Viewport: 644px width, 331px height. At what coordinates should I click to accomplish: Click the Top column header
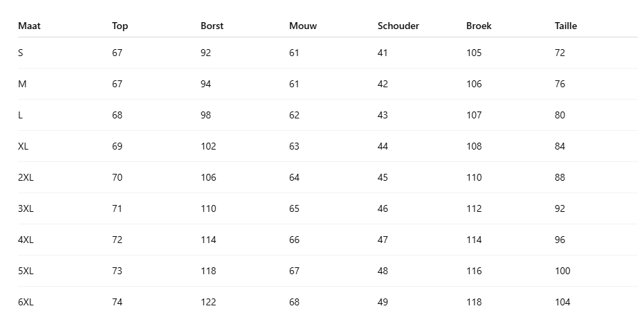point(120,26)
